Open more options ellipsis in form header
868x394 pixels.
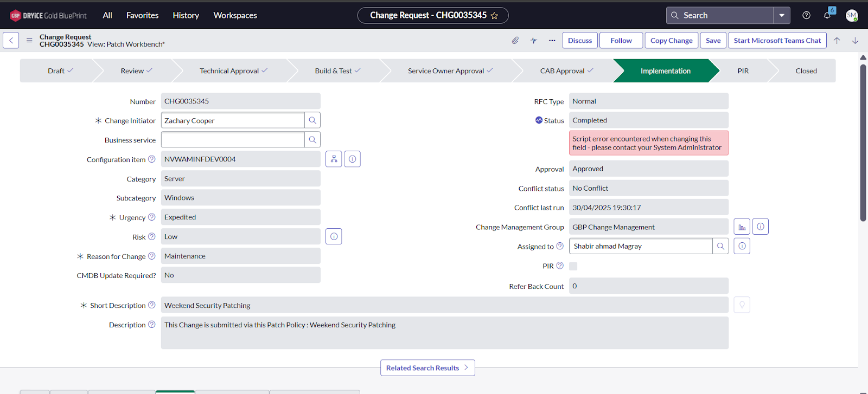click(552, 40)
